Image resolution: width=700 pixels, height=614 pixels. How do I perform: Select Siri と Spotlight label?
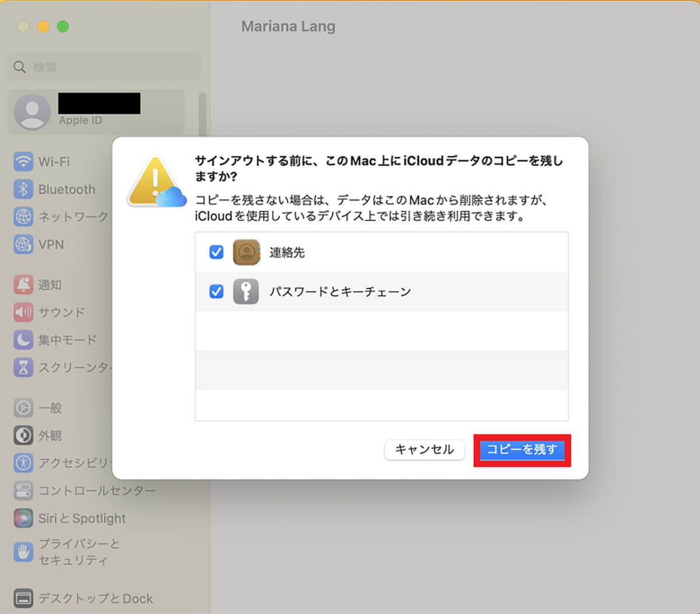(82, 518)
